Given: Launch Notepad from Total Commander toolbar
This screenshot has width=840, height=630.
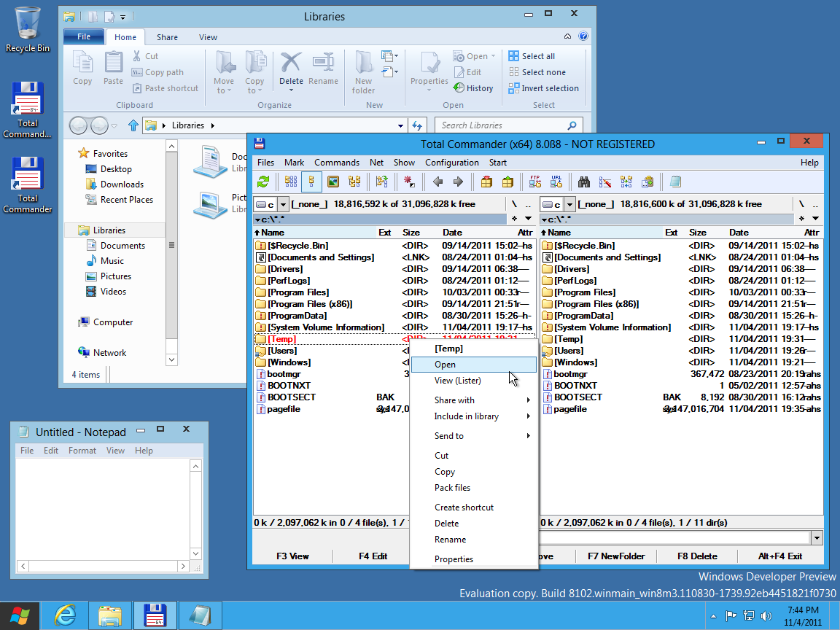Looking at the screenshot, I should pos(675,182).
